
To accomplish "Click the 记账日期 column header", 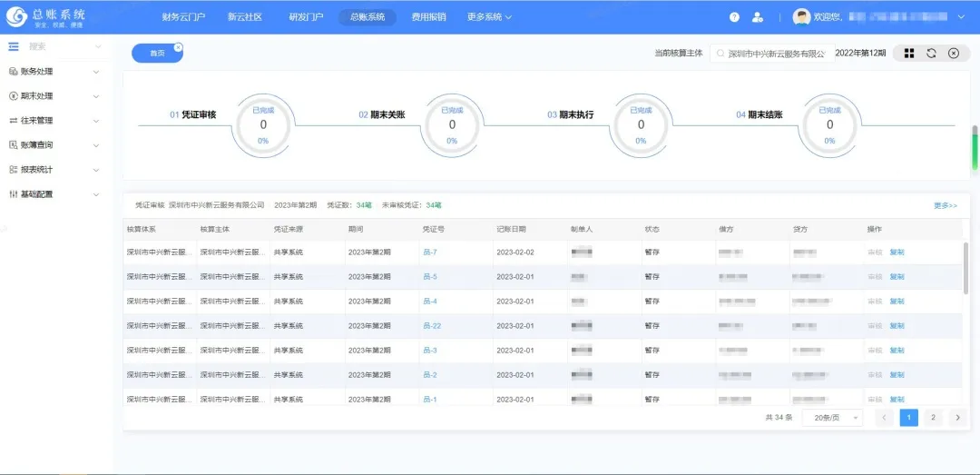I will click(511, 230).
